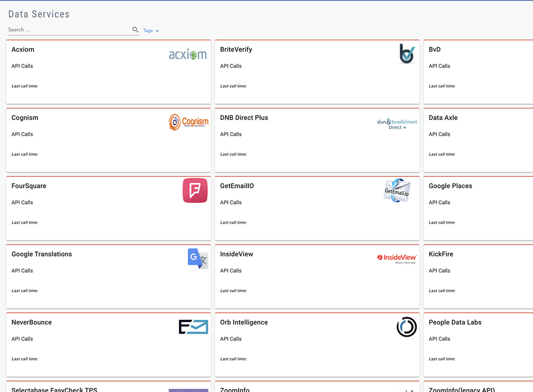The image size is (533, 392).
Task: Select the Orb Intelligence card title
Action: 244,322
